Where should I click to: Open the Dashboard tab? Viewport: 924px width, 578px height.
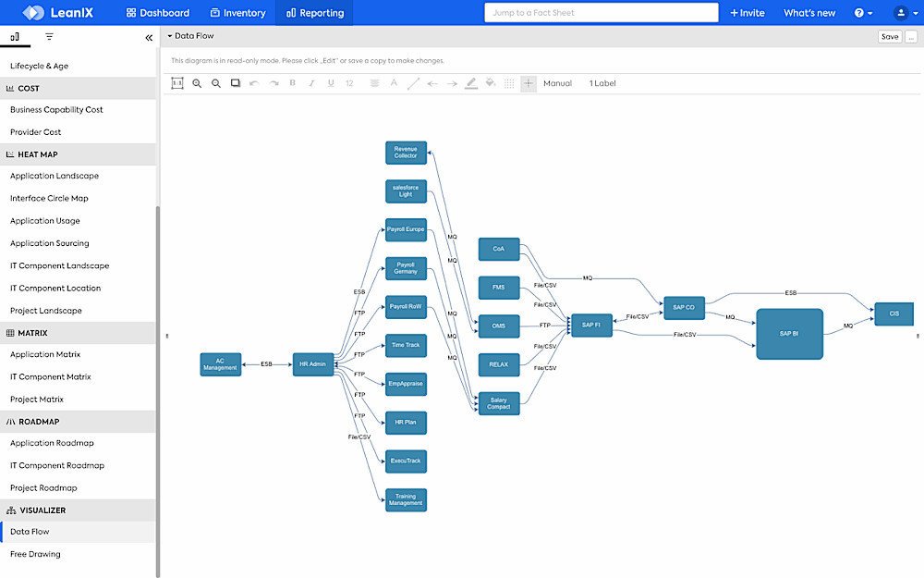158,12
